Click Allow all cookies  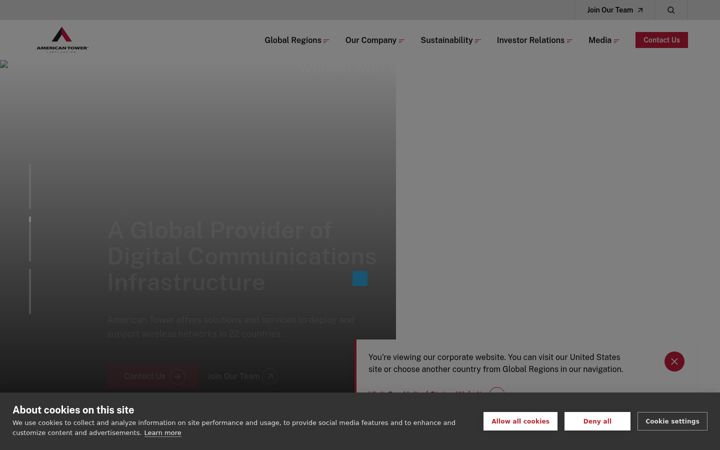pos(520,421)
